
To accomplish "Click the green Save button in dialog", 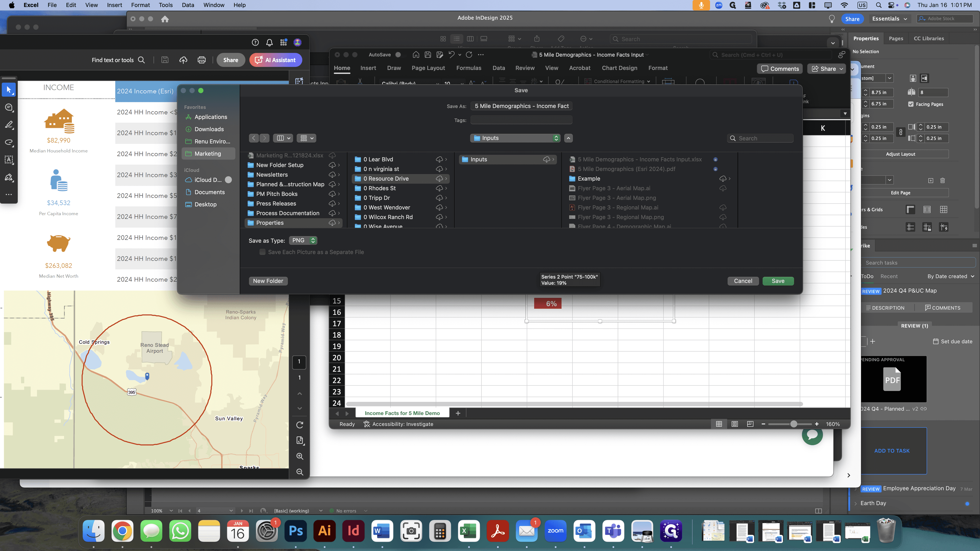I will tap(778, 281).
